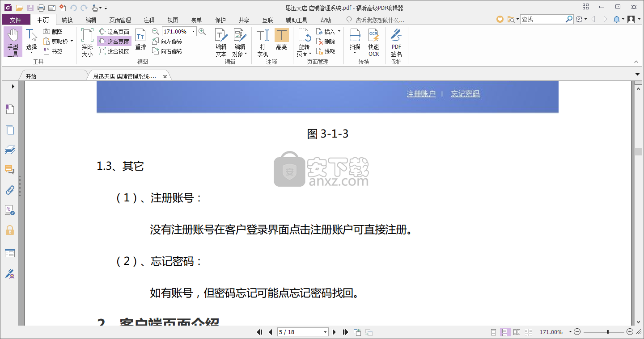Screen dimensions: 644x339
Task: Run Quick OCR (快速OCR)
Action: coord(373,42)
